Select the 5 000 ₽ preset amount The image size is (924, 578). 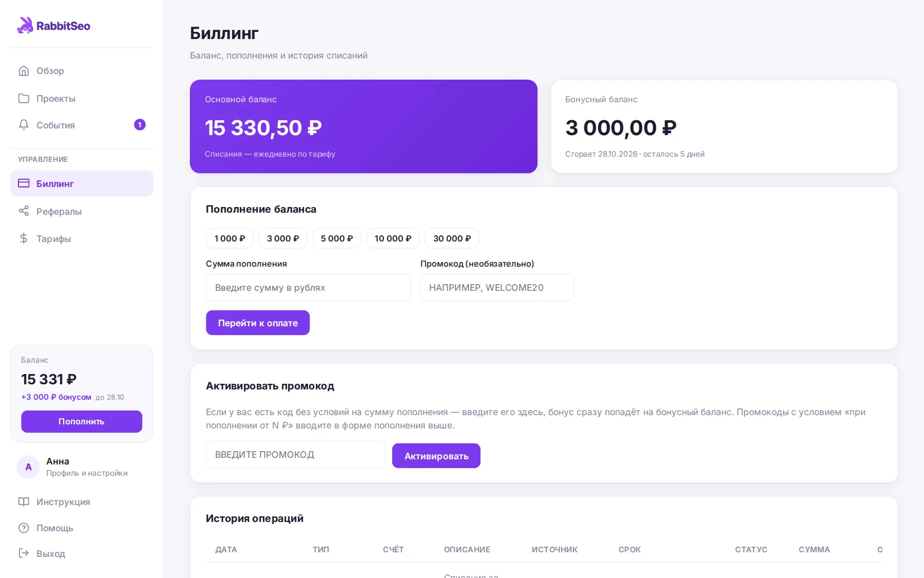[x=337, y=238]
